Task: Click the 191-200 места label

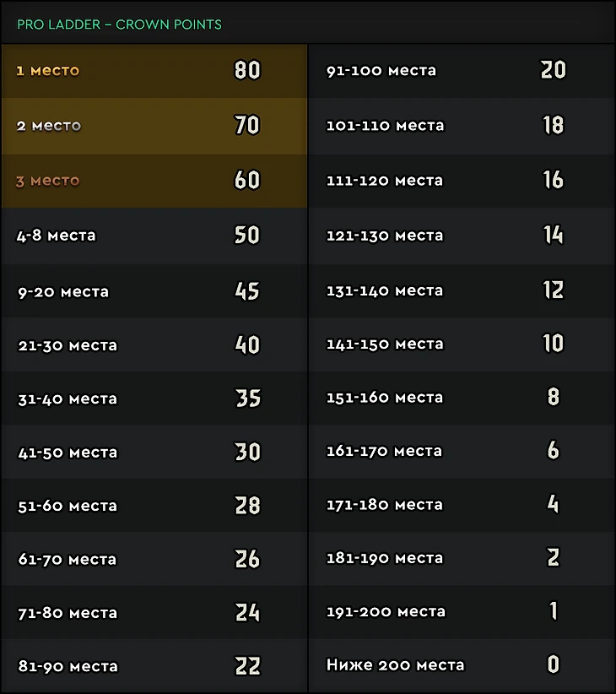Action: coord(386,611)
